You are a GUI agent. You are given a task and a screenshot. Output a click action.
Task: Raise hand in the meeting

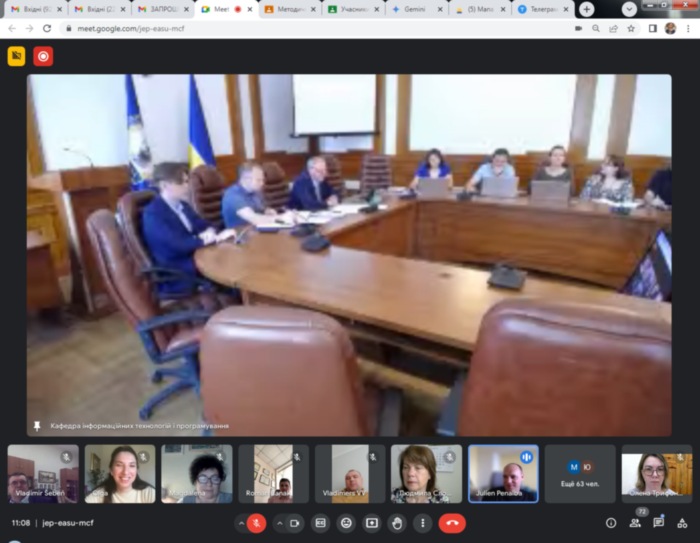point(397,522)
